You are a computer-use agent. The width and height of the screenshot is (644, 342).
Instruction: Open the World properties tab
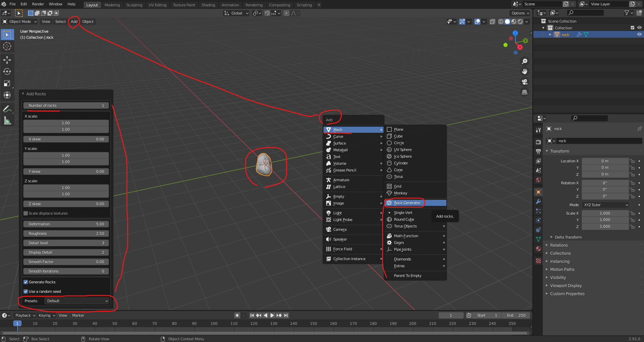click(538, 180)
